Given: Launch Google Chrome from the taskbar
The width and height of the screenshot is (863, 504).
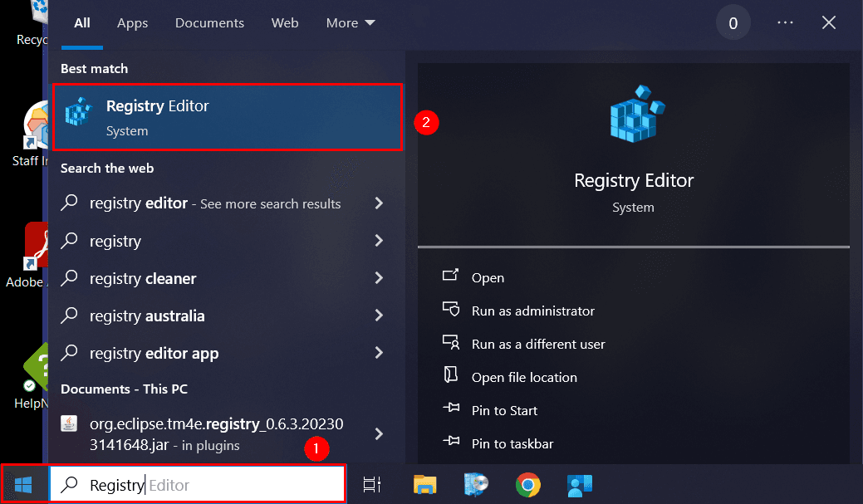Looking at the screenshot, I should coord(527,484).
